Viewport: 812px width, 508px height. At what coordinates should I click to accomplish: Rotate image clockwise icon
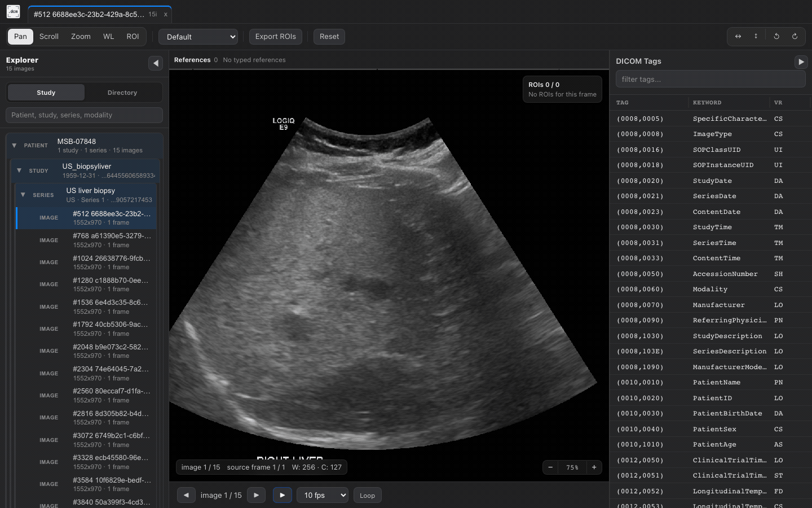pyautogui.click(x=795, y=37)
